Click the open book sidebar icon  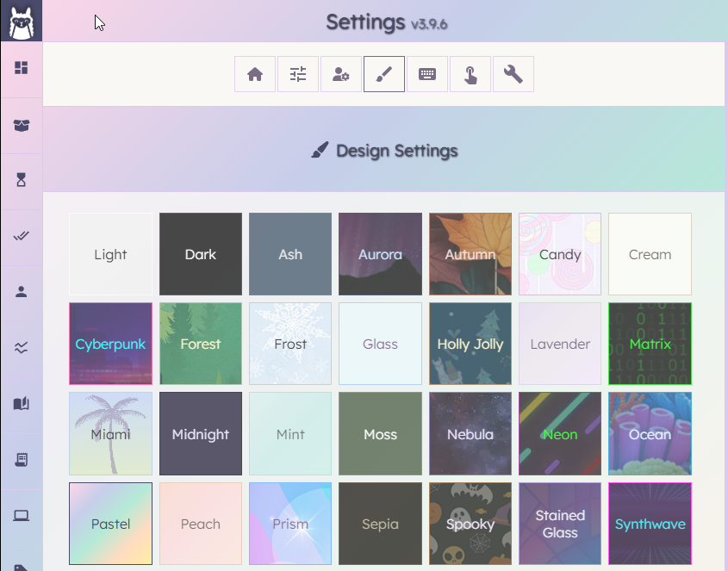(21, 403)
